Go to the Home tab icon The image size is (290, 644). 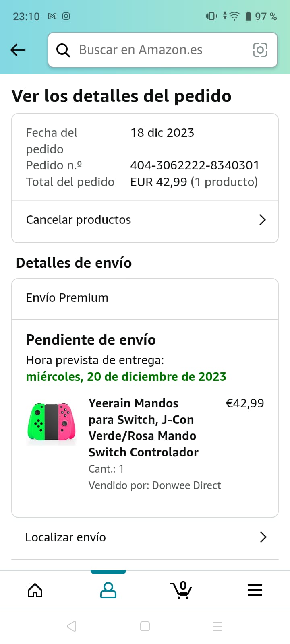(35, 590)
